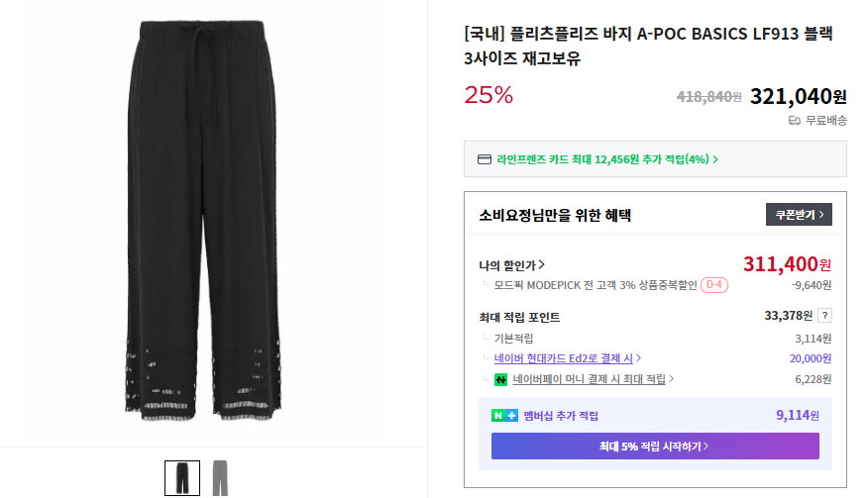Image resolution: width=868 pixels, height=498 pixels.
Task: Select the gray pants thumbnail
Action: point(219,477)
